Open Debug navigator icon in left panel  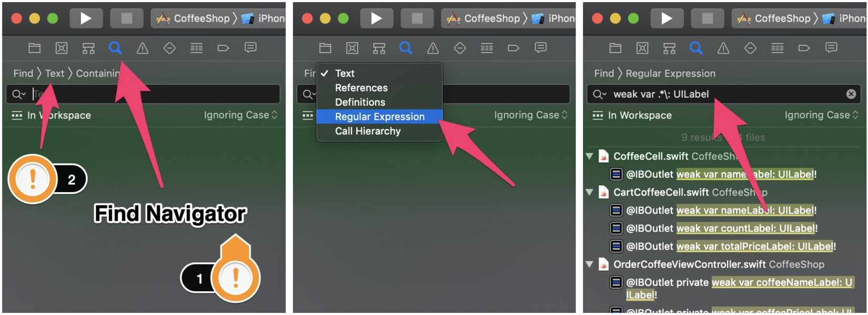pyautogui.click(x=197, y=48)
